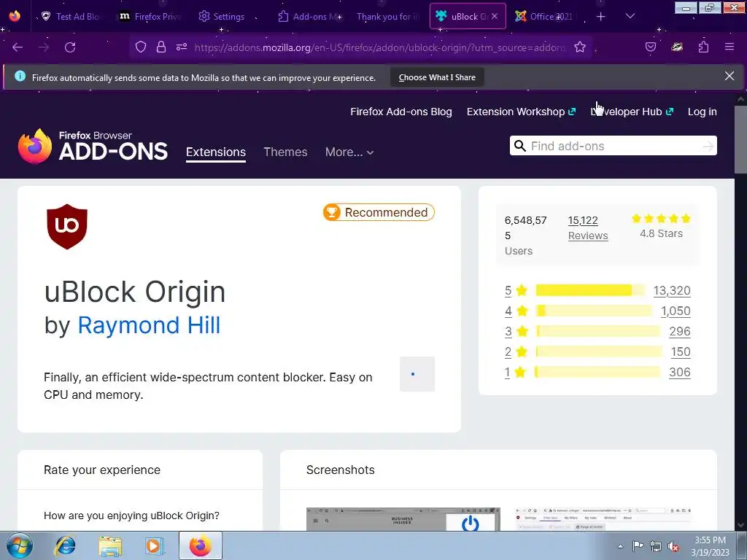Click Choose What I Share button

437,77
